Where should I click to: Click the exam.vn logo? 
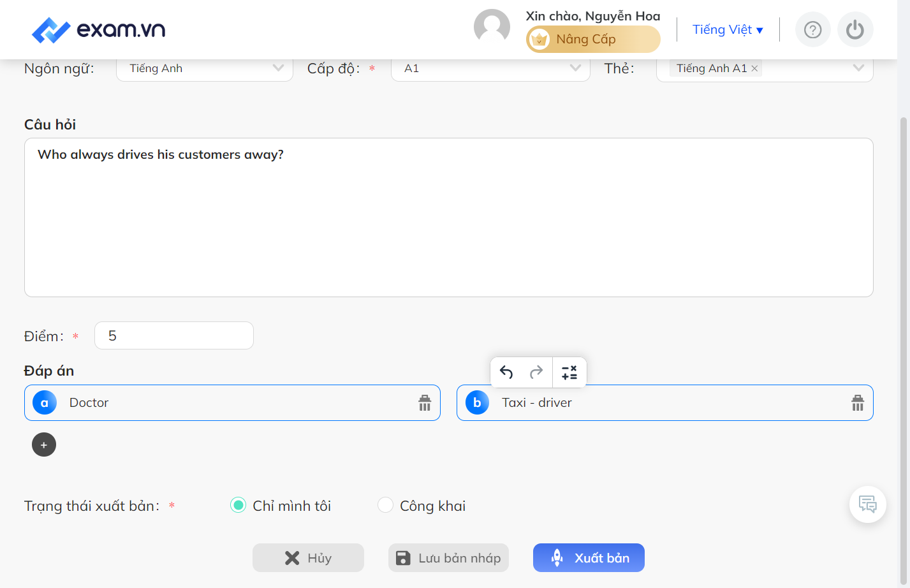[x=98, y=29]
